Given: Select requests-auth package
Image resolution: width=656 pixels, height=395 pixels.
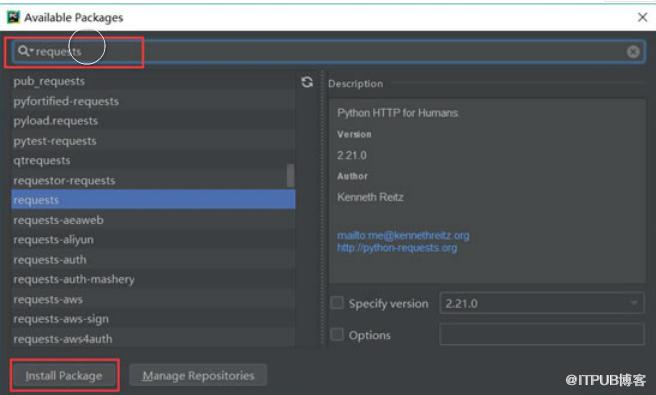Looking at the screenshot, I should point(153,259).
